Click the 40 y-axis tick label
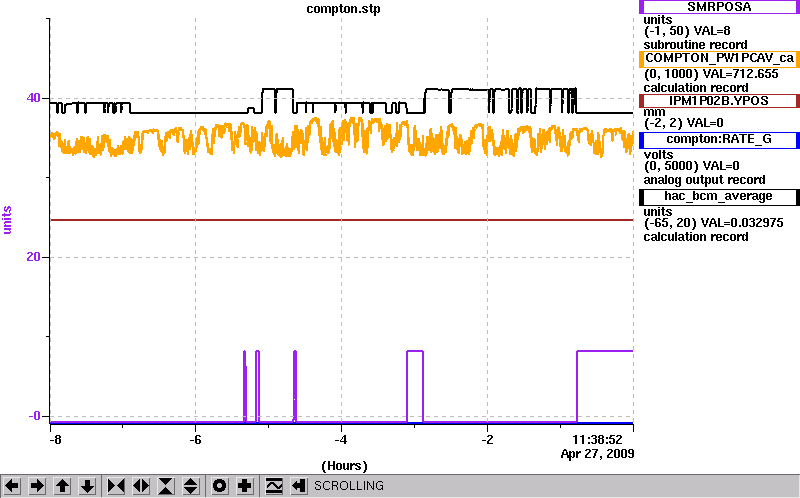 (33, 97)
